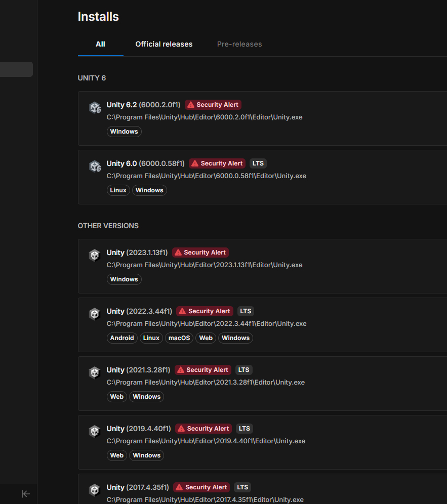Click Security Alert badge on Unity 2022.3.44f1
The image size is (447, 504).
205,311
